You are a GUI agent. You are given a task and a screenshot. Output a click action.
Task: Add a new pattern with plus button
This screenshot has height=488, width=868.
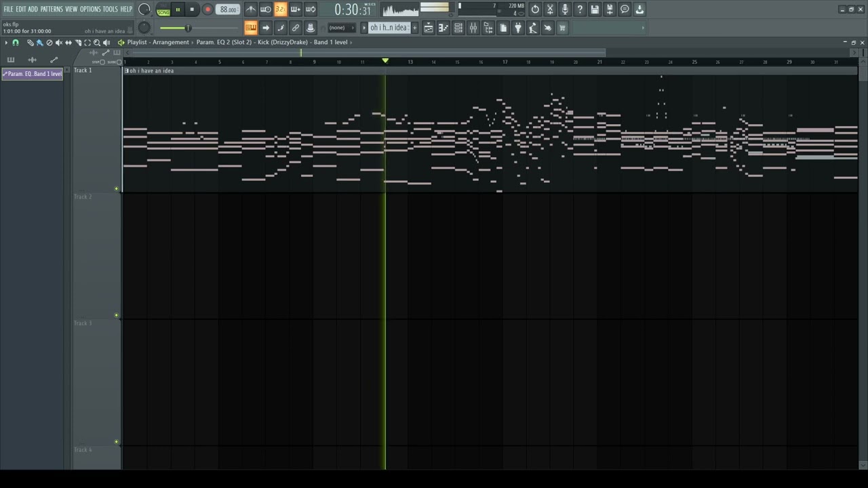[414, 28]
